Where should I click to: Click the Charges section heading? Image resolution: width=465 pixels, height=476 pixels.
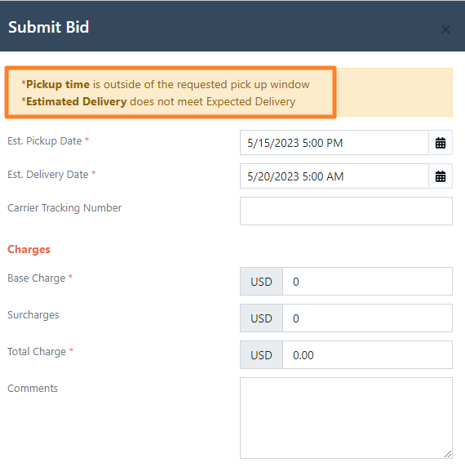point(29,249)
